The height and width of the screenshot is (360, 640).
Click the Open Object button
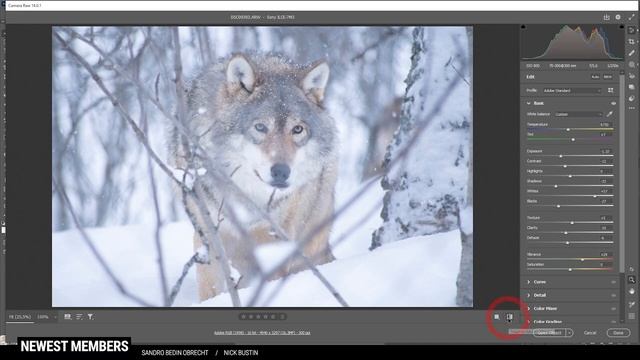(549, 333)
